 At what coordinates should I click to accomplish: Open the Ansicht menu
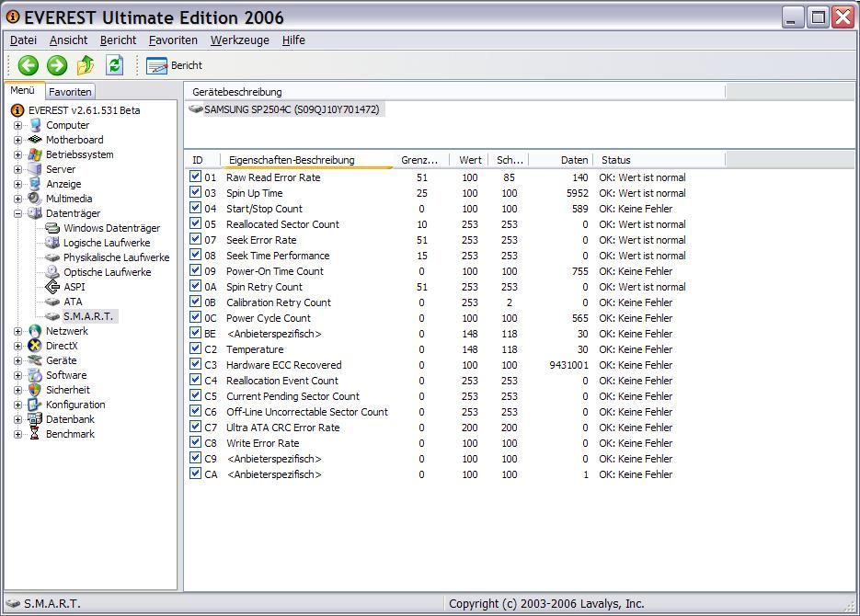click(x=69, y=40)
